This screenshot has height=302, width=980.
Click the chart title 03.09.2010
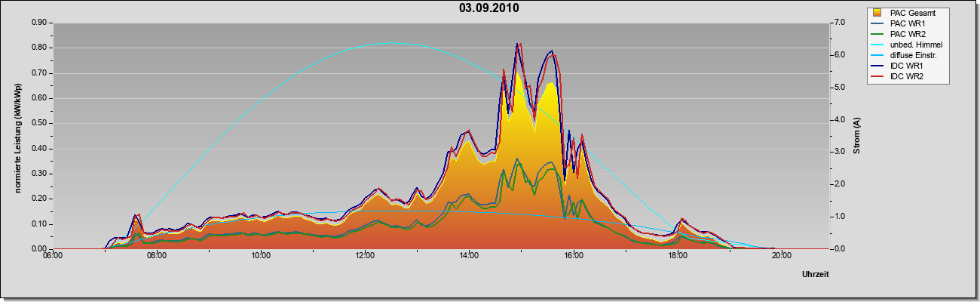pyautogui.click(x=488, y=8)
